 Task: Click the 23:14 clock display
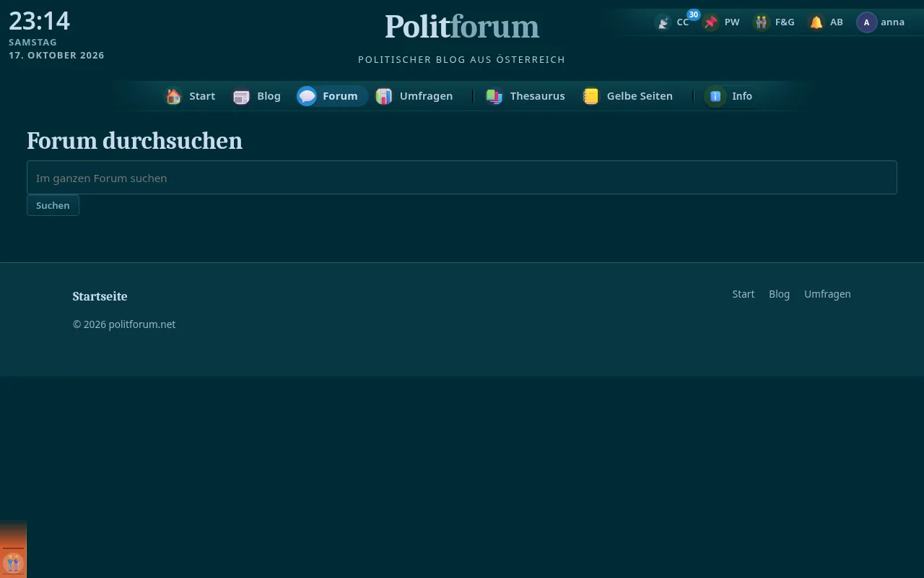pyautogui.click(x=39, y=21)
